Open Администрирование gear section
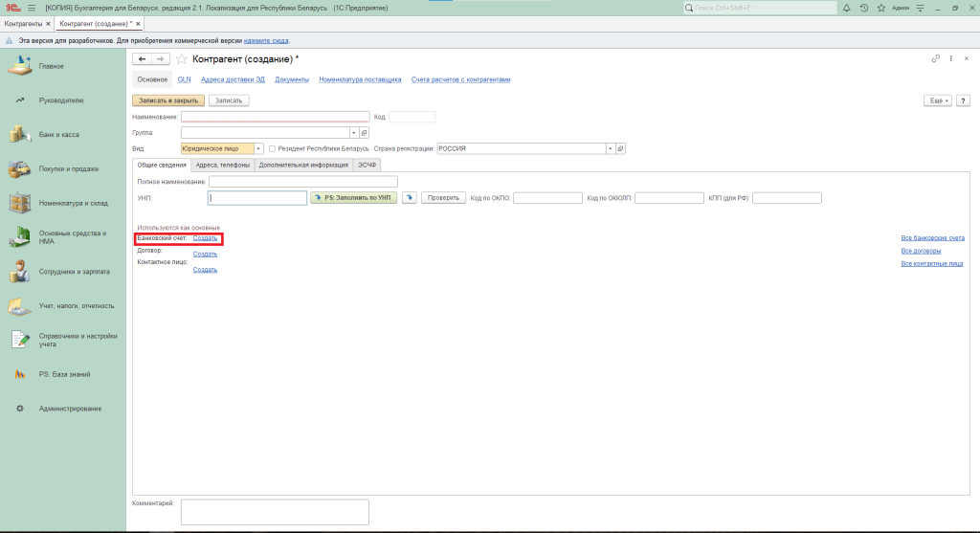The height and width of the screenshot is (533, 980). 70,409
